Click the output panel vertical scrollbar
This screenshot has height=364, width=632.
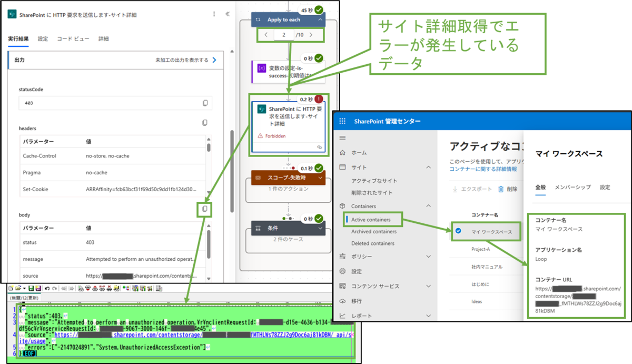coord(231,171)
